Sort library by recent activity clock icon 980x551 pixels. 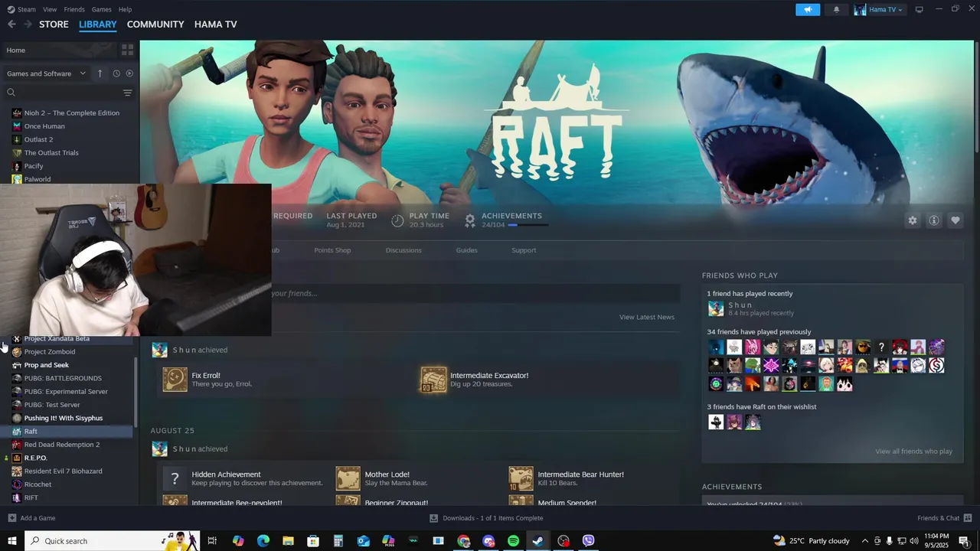(116, 73)
